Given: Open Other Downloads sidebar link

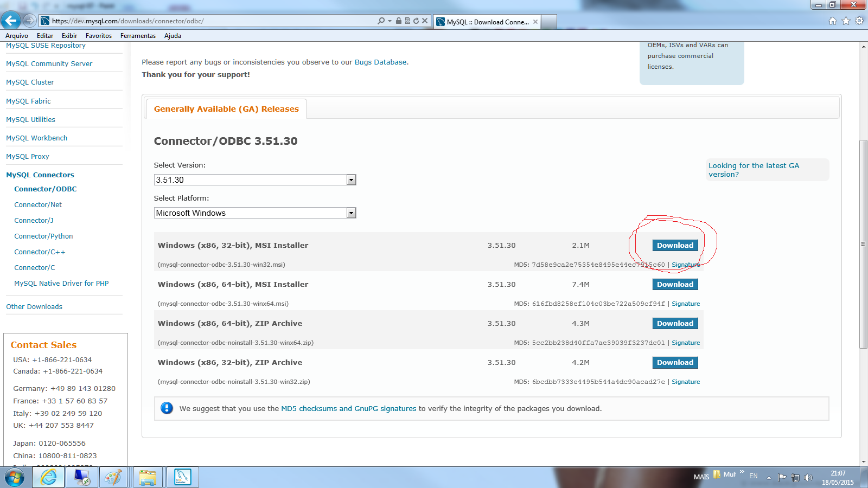Looking at the screenshot, I should pos(34,307).
